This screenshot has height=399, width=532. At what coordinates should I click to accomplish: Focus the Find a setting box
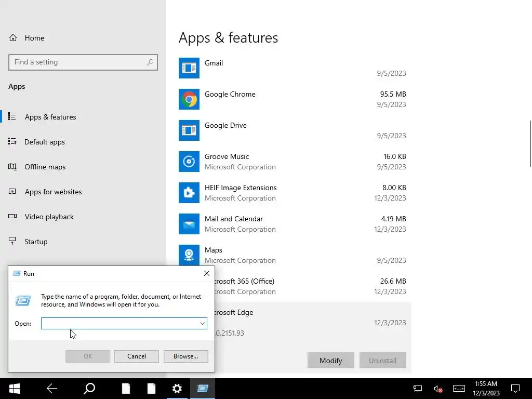click(83, 62)
